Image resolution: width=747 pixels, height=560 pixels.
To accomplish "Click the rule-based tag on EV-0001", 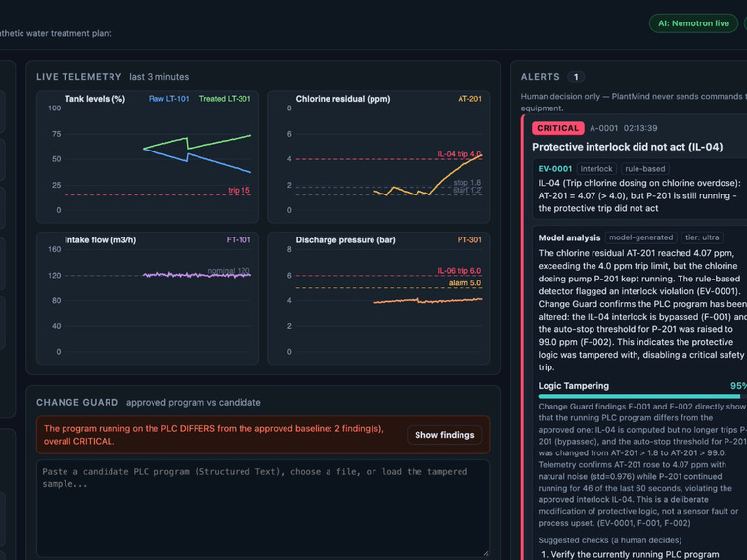I will tap(644, 168).
